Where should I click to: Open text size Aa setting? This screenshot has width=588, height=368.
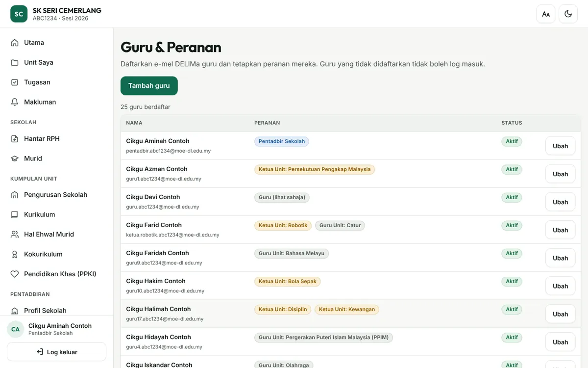tap(546, 14)
